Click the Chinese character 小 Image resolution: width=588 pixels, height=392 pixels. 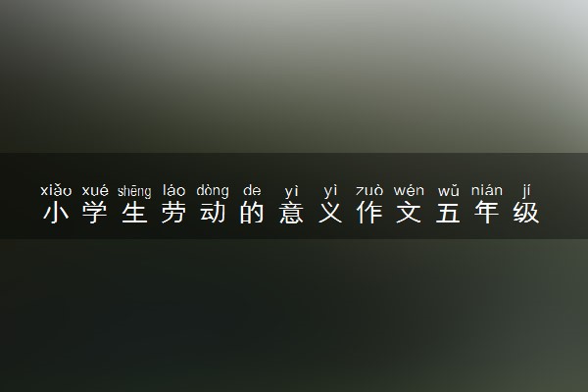(56, 213)
